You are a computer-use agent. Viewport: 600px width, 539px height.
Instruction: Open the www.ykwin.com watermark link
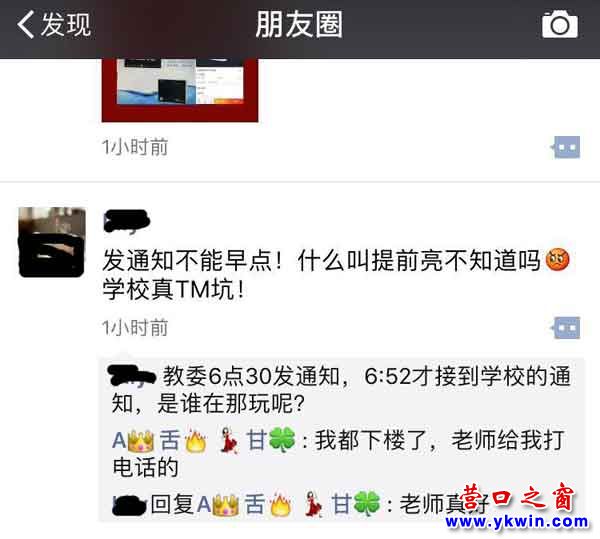coord(517,522)
